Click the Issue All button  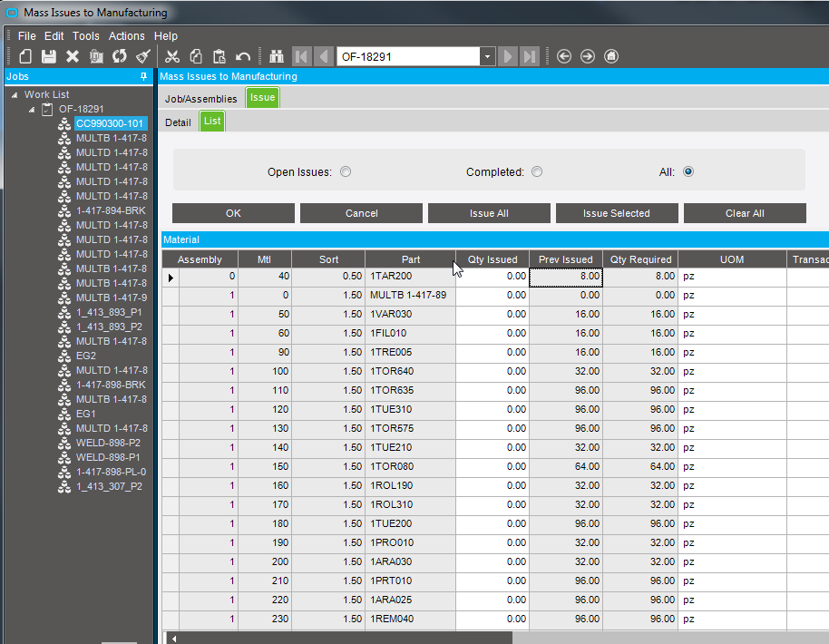point(489,213)
